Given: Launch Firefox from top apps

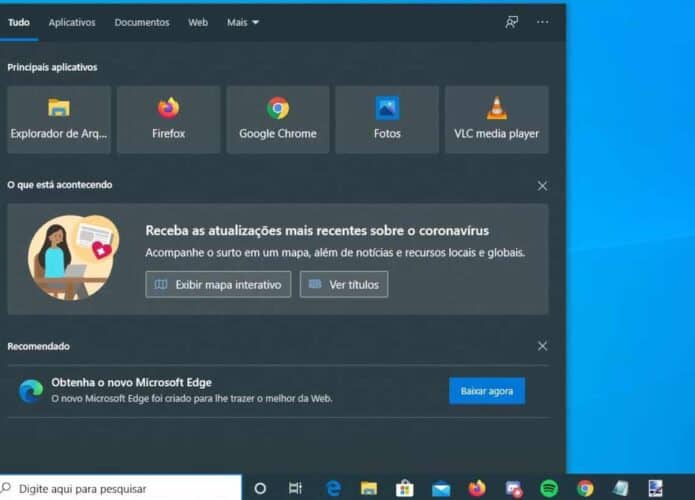Looking at the screenshot, I should (168, 120).
